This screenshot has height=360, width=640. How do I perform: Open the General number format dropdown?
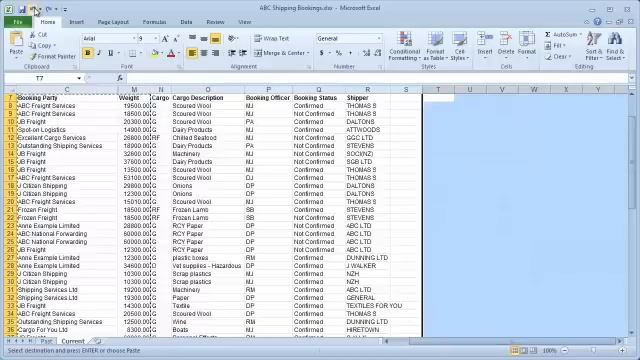[x=378, y=38]
